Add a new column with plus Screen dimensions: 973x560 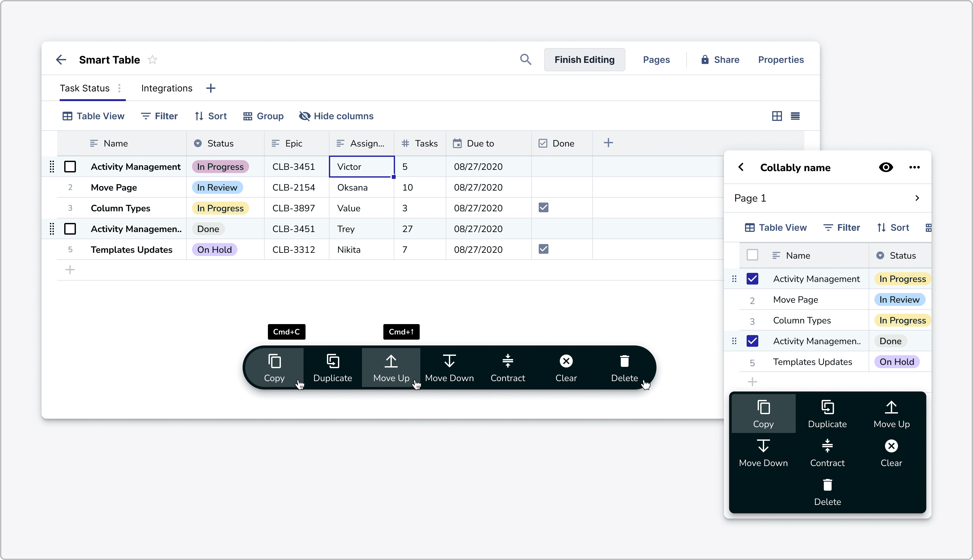pos(608,143)
